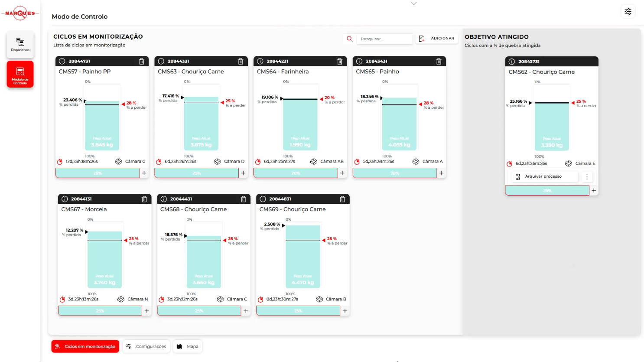Click Arquivar processo button
Image resolution: width=644 pixels, height=362 pixels.
point(543,176)
